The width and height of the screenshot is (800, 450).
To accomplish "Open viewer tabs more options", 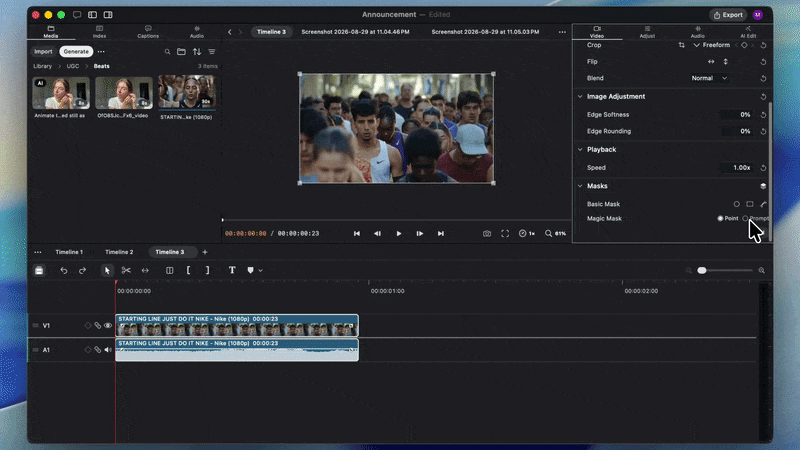I will pos(562,32).
